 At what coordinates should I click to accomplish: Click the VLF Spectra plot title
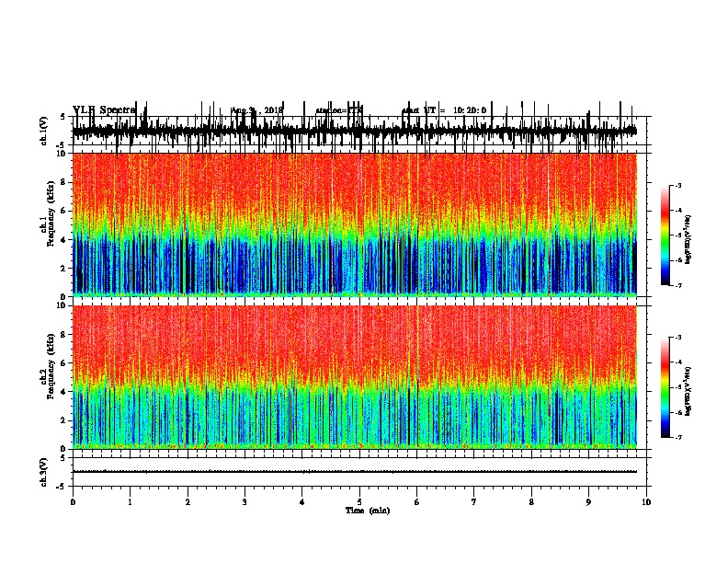click(104, 109)
